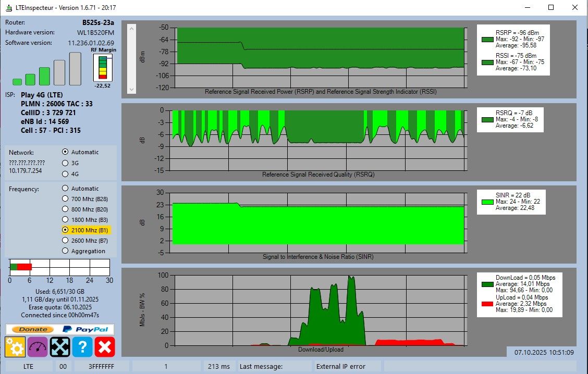This screenshot has width=588, height=374.
Task: Click the LTEInspecteur title bar app icon
Action: click(x=9, y=7)
